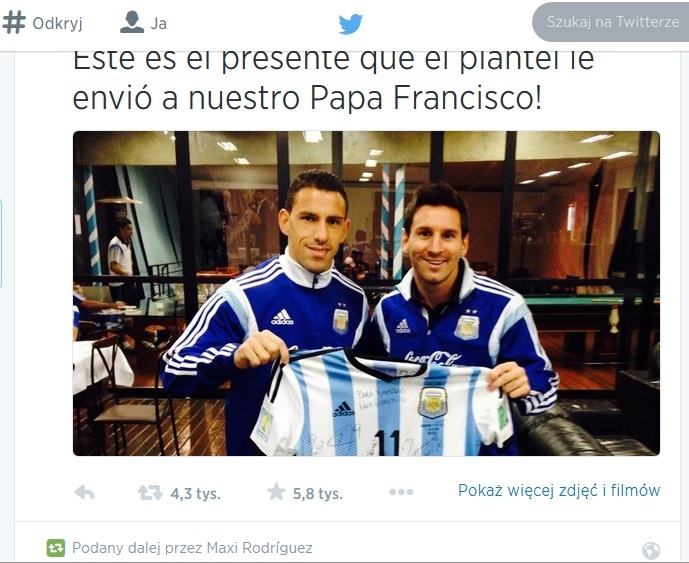
Task: Open more options three dots icon
Action: click(x=401, y=492)
